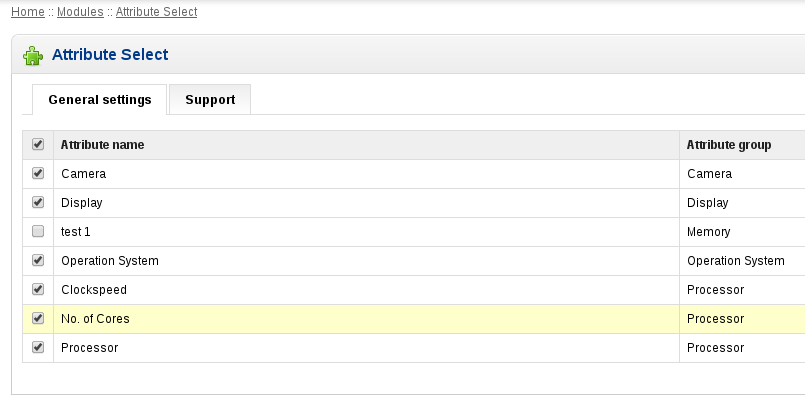Uncheck the Processor attribute checkbox

point(38,347)
